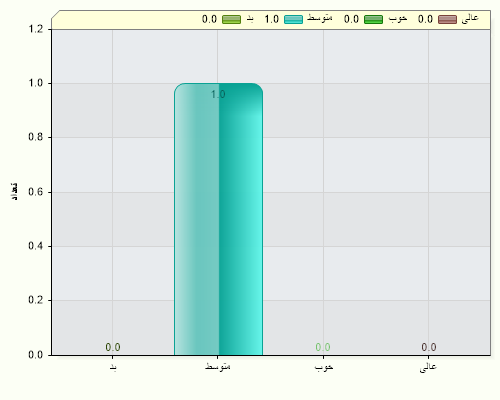Click the olive بد legend color swatch
The image size is (500, 400).
[x=231, y=19]
